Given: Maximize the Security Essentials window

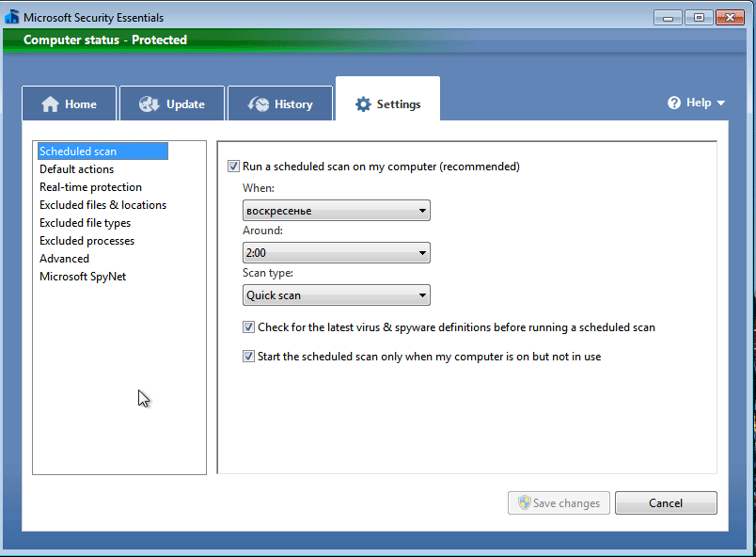Looking at the screenshot, I should pos(699,18).
